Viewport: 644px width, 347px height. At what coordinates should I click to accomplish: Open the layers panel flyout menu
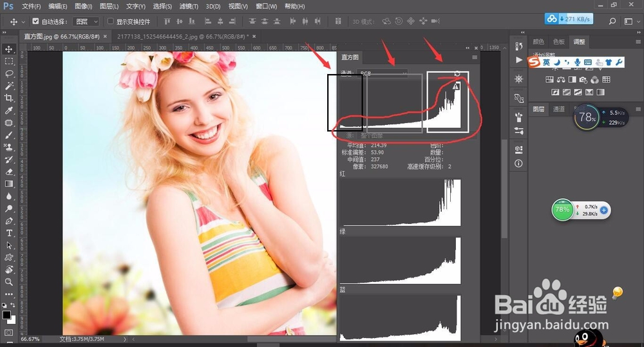pos(638,109)
